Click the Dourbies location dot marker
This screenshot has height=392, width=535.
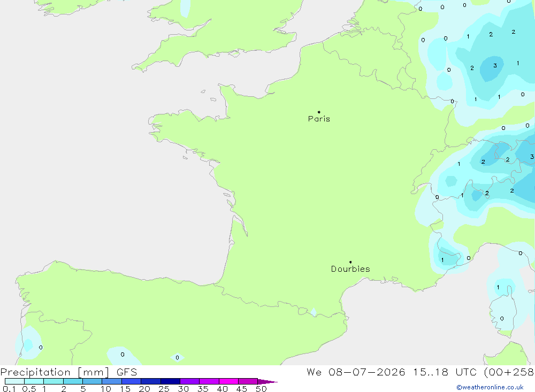[350, 262]
